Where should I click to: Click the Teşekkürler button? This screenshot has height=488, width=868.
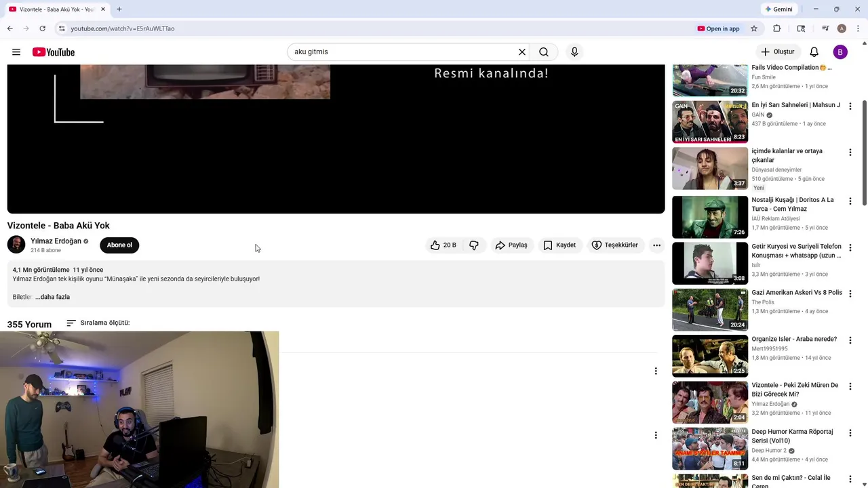pos(615,245)
